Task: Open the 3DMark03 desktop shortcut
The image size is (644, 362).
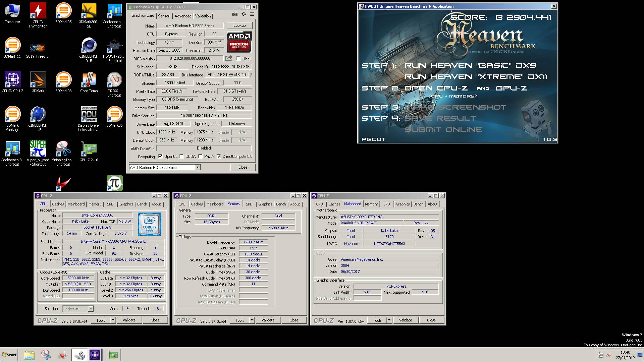Action: click(63, 82)
